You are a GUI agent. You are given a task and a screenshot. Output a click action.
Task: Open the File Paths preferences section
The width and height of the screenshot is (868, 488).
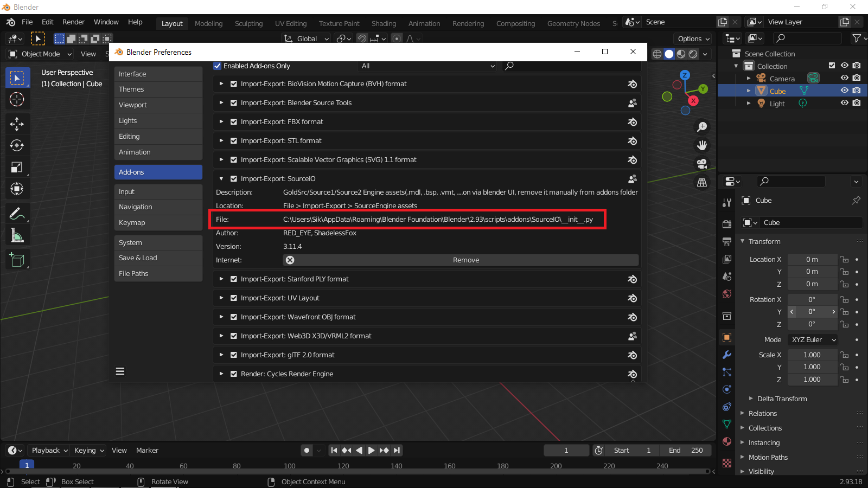point(158,274)
